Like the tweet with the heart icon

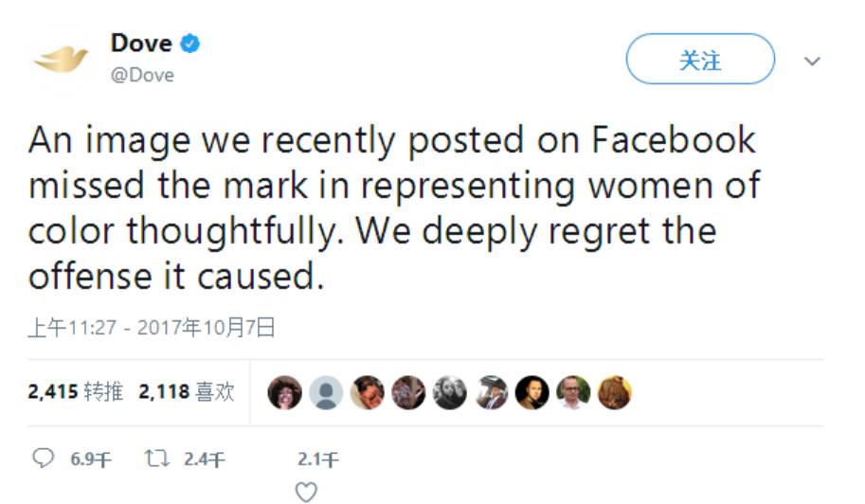(305, 492)
